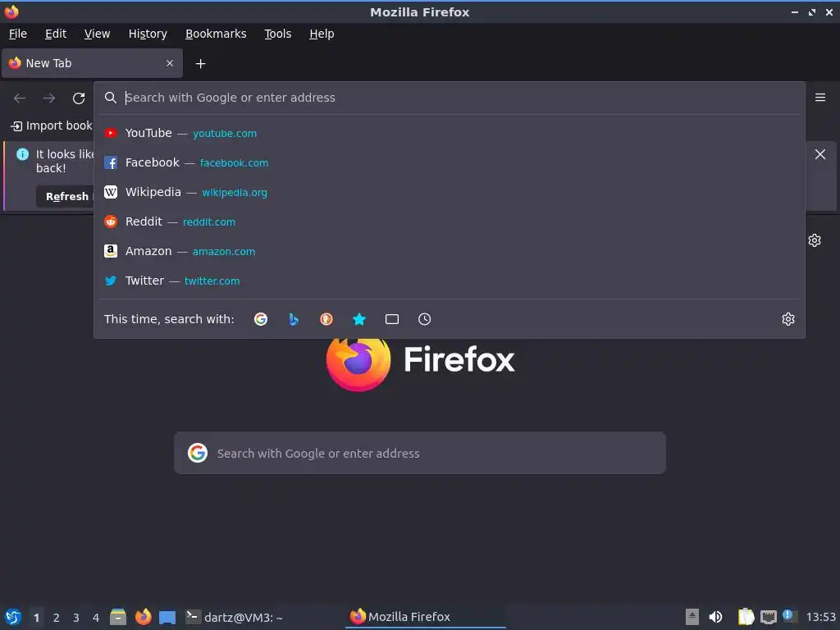Select Facebook suggestion facebook.com

point(450,162)
